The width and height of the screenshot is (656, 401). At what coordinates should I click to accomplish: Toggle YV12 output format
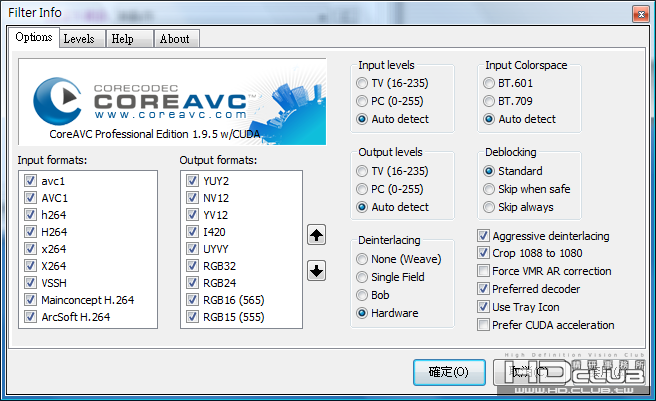[x=192, y=215]
